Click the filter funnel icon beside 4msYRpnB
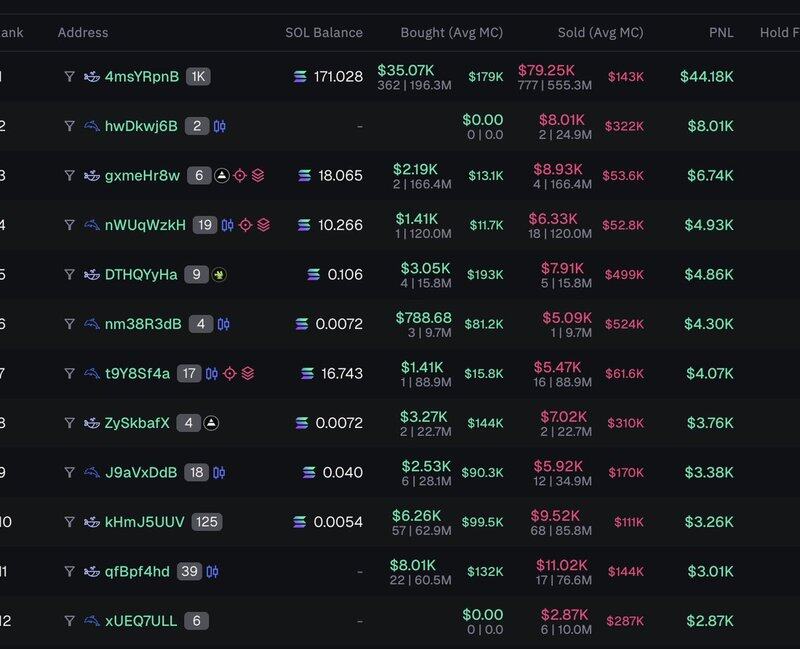 click(x=69, y=76)
